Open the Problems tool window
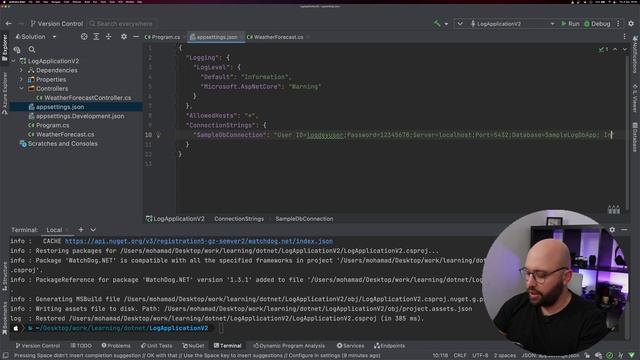640x360 pixels. tap(116, 346)
